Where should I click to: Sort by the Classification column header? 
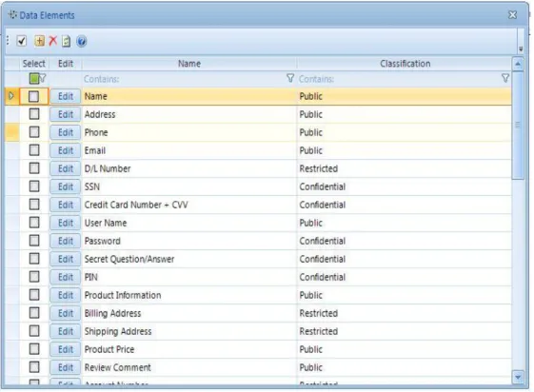pyautogui.click(x=405, y=64)
